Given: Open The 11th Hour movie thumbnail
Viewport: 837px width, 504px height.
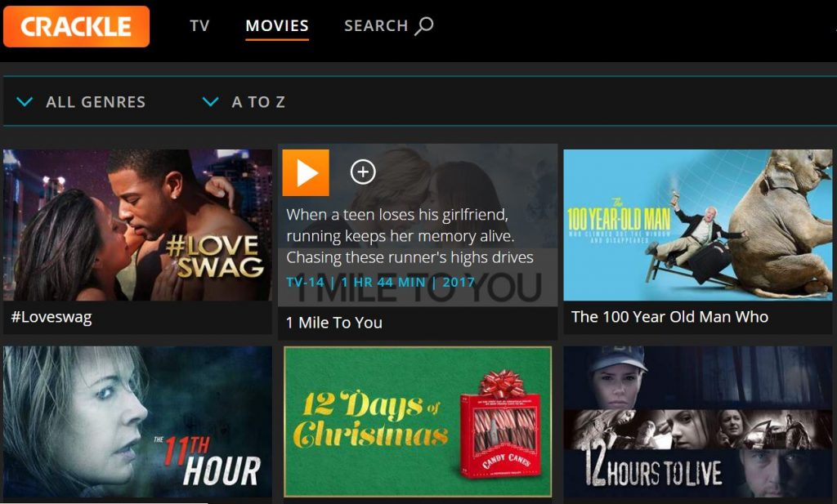Looking at the screenshot, I should pos(137,421).
